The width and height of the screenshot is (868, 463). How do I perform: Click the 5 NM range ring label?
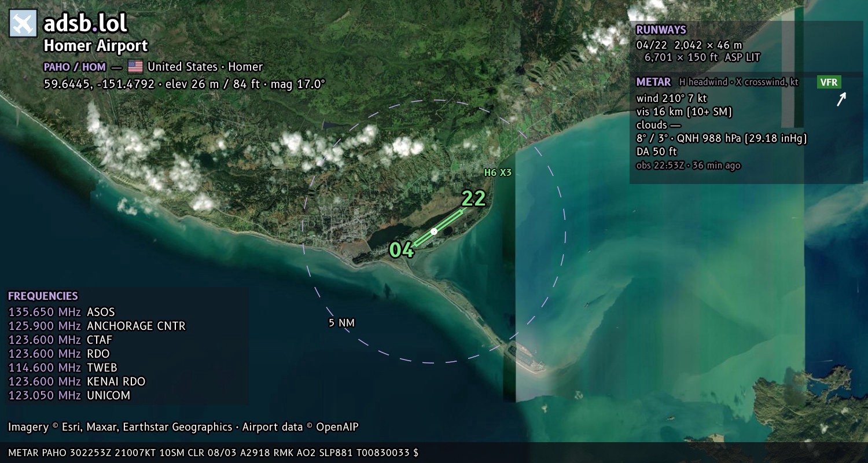click(341, 323)
